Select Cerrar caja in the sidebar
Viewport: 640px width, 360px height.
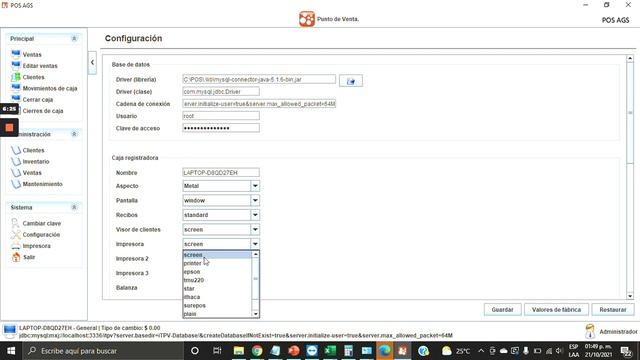[38, 100]
